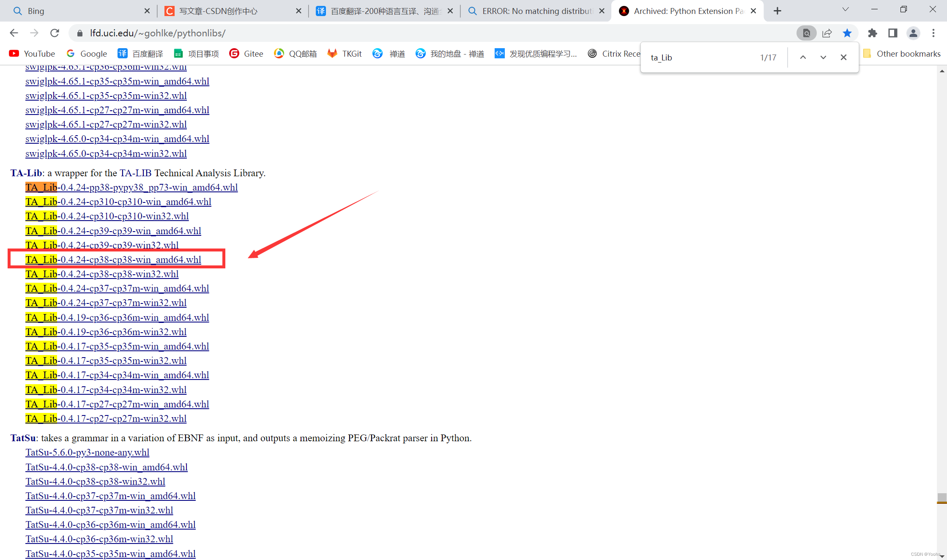Click the extensions puzzle icon
This screenshot has width=947, height=560.
872,33
